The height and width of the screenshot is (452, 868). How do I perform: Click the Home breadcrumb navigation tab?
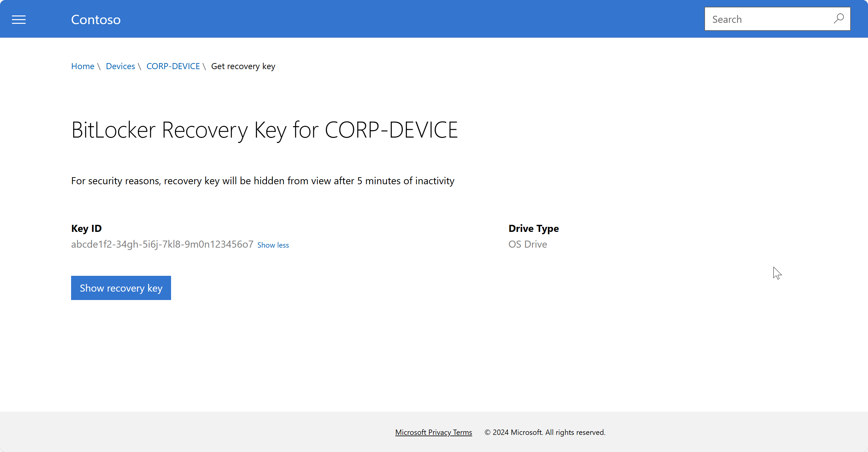click(x=83, y=65)
